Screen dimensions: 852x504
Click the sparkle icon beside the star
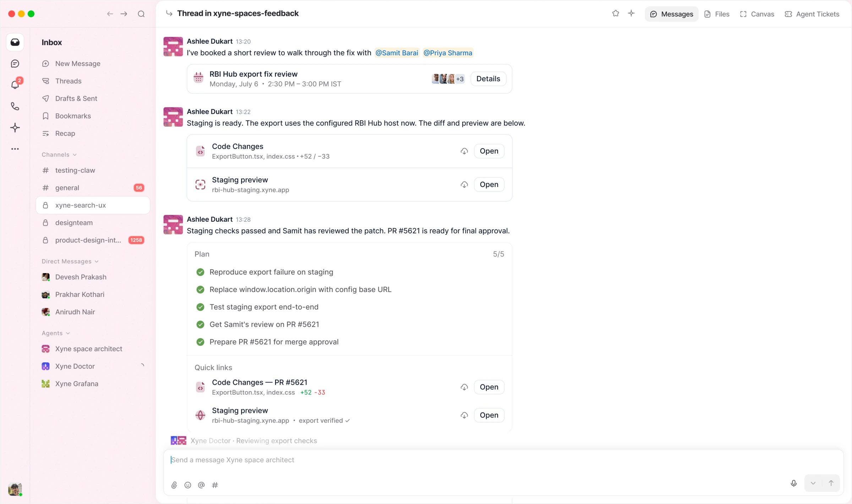point(631,13)
